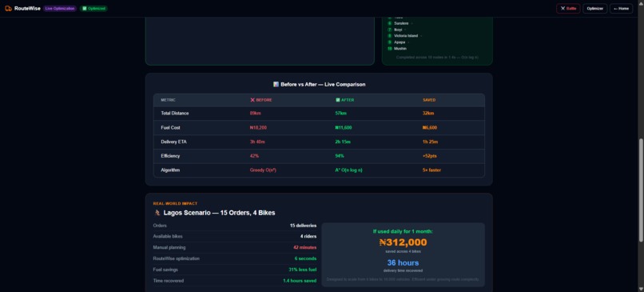
Task: Click the 89km before value
Action: coord(256,113)
